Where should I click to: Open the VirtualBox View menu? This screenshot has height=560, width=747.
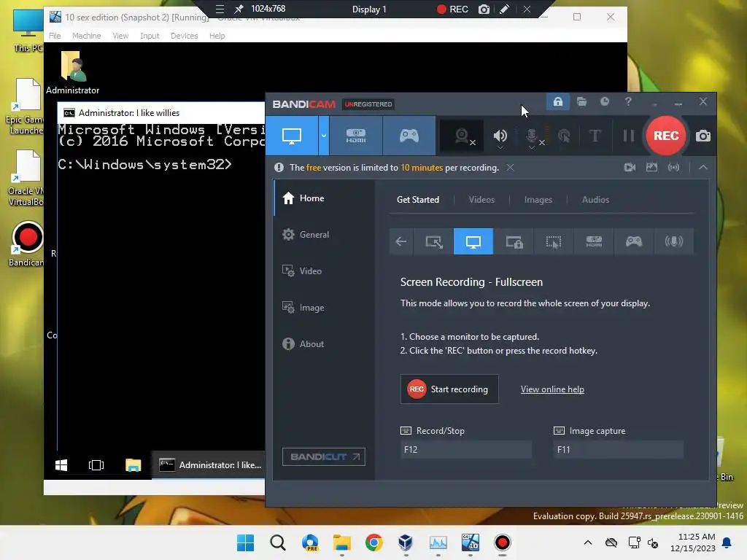click(x=120, y=36)
